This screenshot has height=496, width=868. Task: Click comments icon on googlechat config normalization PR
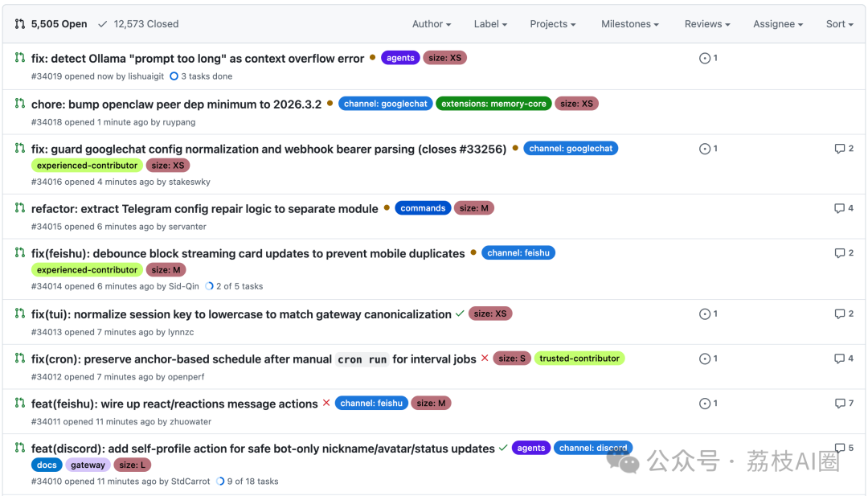840,149
